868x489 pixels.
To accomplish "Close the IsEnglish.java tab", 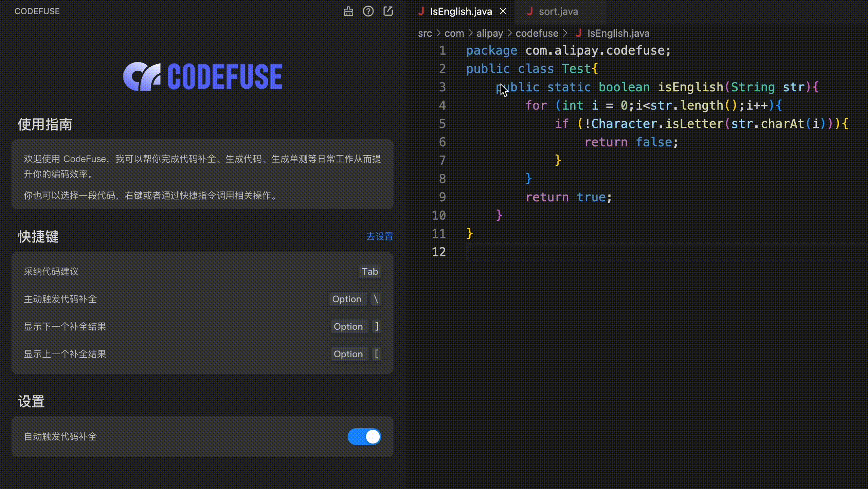I will 503,11.
